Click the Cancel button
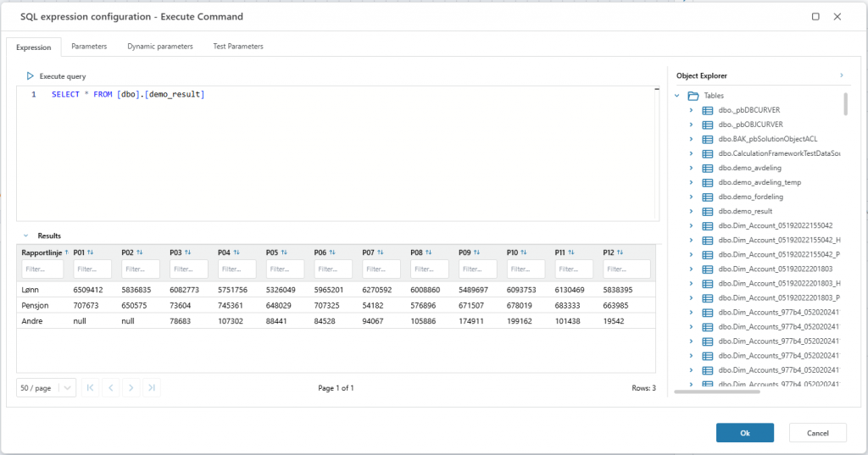 [x=817, y=433]
